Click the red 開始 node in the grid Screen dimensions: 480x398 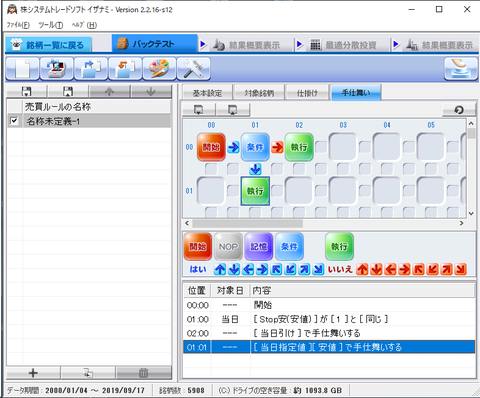(211, 147)
